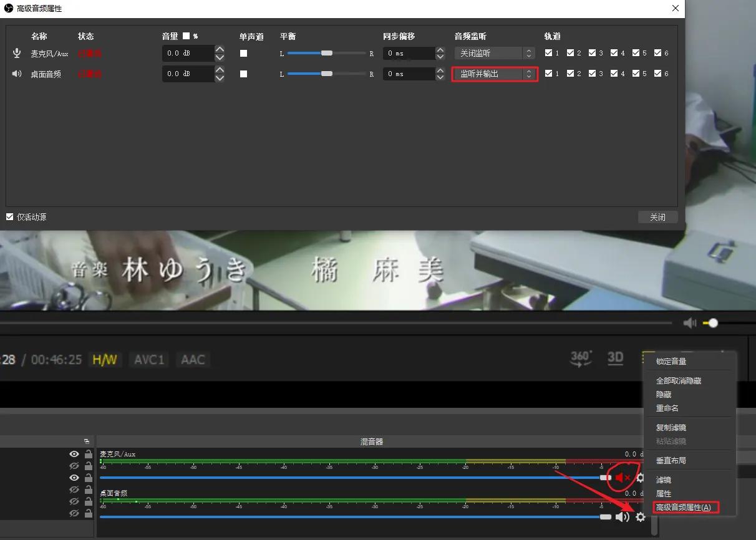Uncheck track 3 for 桌面音频

pyautogui.click(x=591, y=74)
